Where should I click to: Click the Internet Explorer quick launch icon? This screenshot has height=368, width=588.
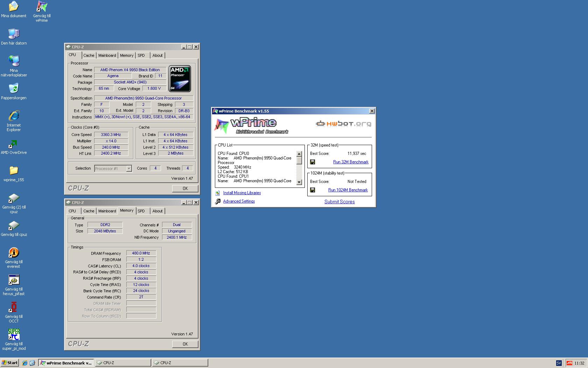tap(25, 363)
